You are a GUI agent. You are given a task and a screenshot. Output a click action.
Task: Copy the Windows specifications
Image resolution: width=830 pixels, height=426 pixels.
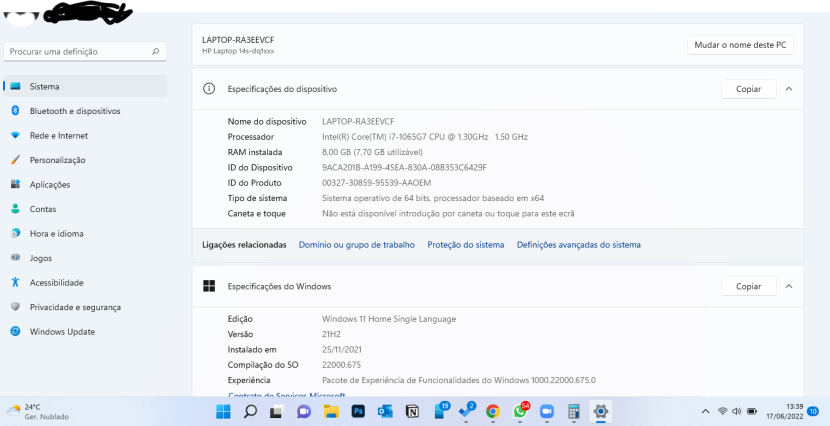click(x=748, y=286)
